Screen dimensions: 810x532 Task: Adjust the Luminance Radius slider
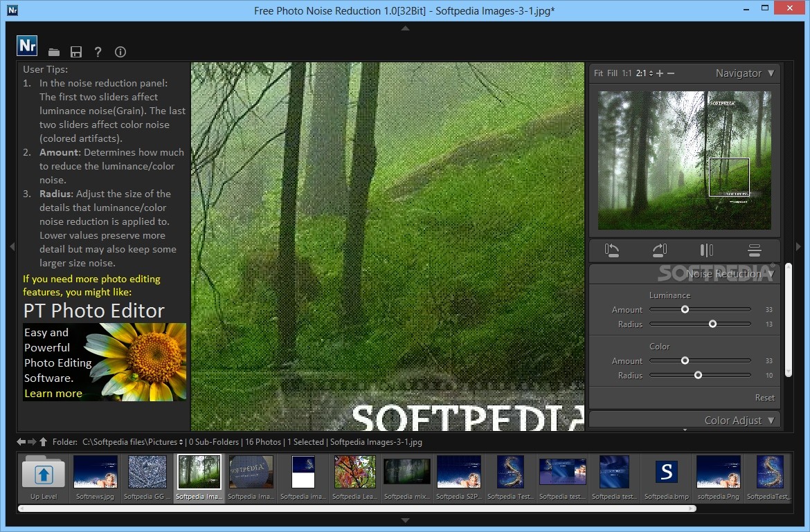[x=700, y=324]
